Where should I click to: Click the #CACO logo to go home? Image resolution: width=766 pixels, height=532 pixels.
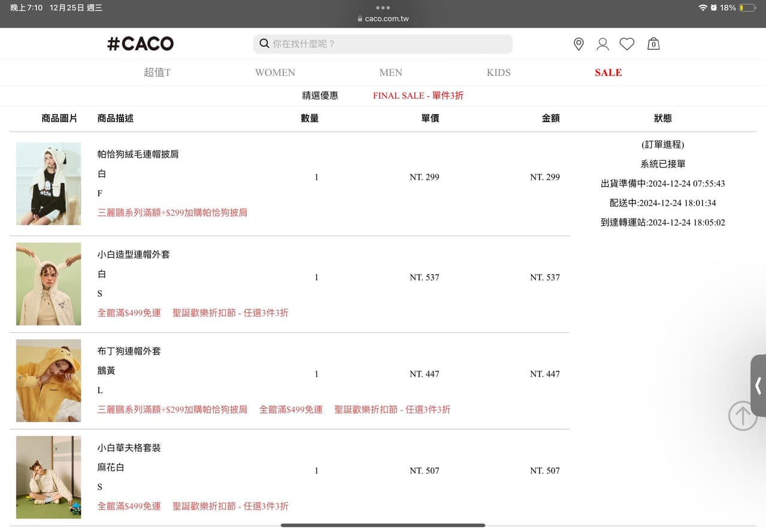(140, 43)
